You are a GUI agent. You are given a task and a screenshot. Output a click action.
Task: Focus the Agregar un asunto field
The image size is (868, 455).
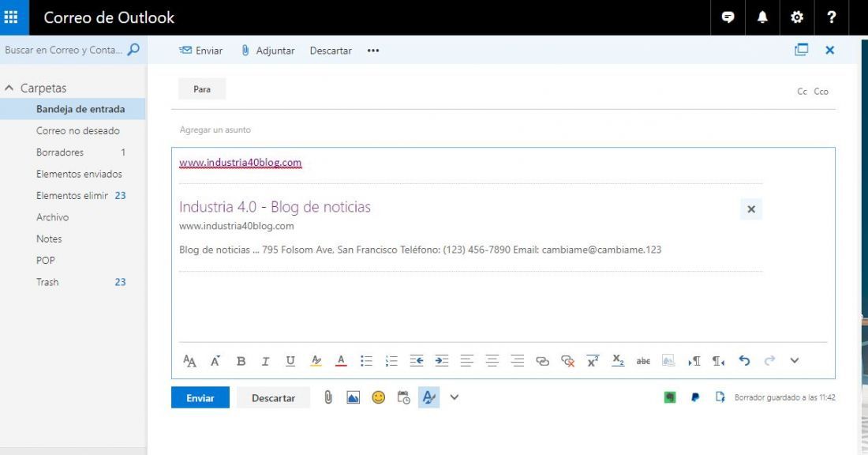[x=503, y=130]
